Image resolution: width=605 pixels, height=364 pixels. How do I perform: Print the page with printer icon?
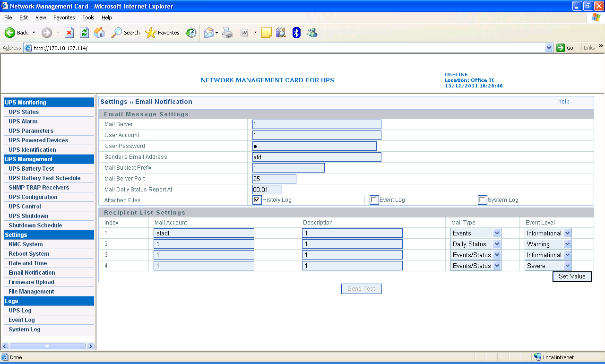click(x=227, y=33)
